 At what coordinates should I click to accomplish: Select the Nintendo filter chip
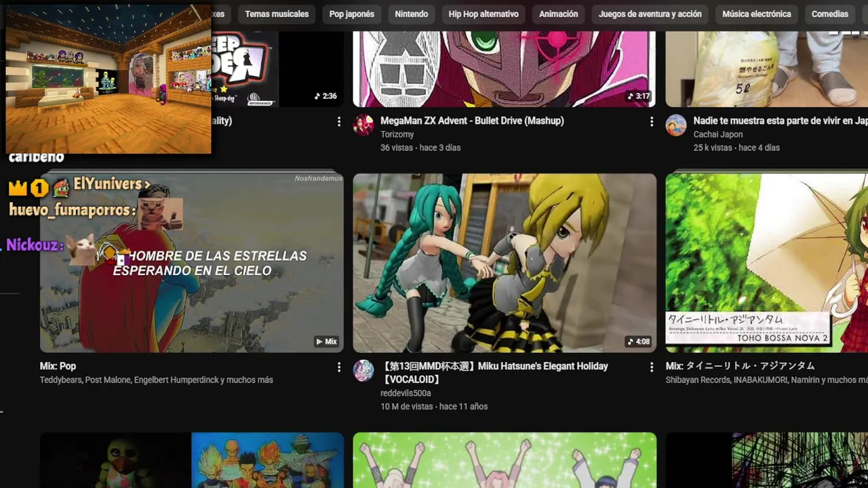412,14
